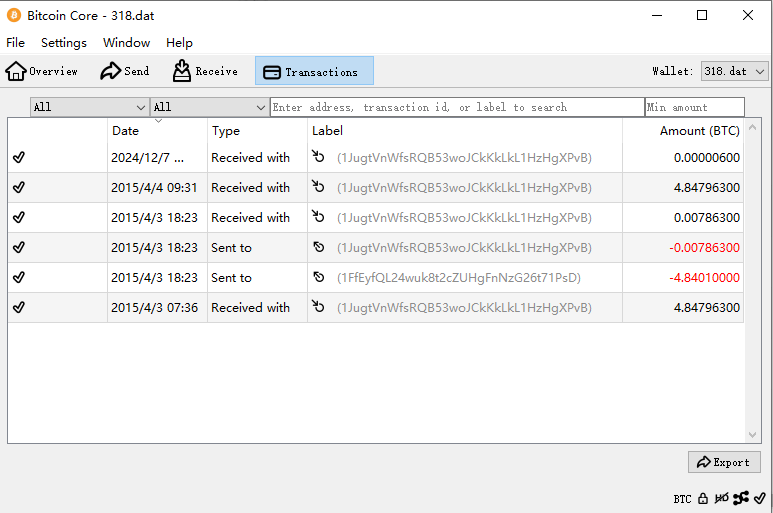The image size is (773, 513).
Task: Click the crossed-out HD icon in status bar
Action: (721, 498)
